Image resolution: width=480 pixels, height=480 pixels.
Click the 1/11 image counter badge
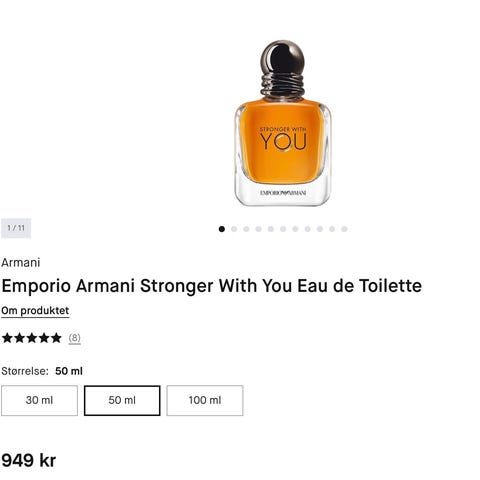pyautogui.click(x=16, y=228)
